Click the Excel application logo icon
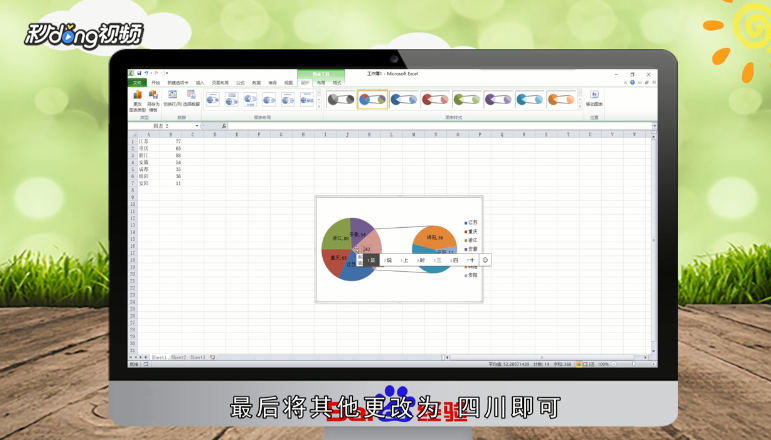This screenshot has width=771, height=440. point(131,73)
